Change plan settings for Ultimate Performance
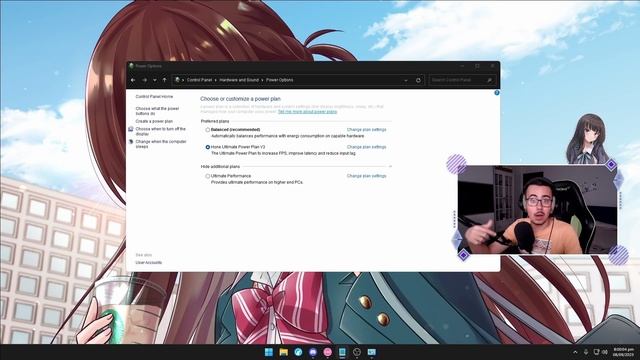Viewport: 640px width, 360px height. pyautogui.click(x=367, y=176)
